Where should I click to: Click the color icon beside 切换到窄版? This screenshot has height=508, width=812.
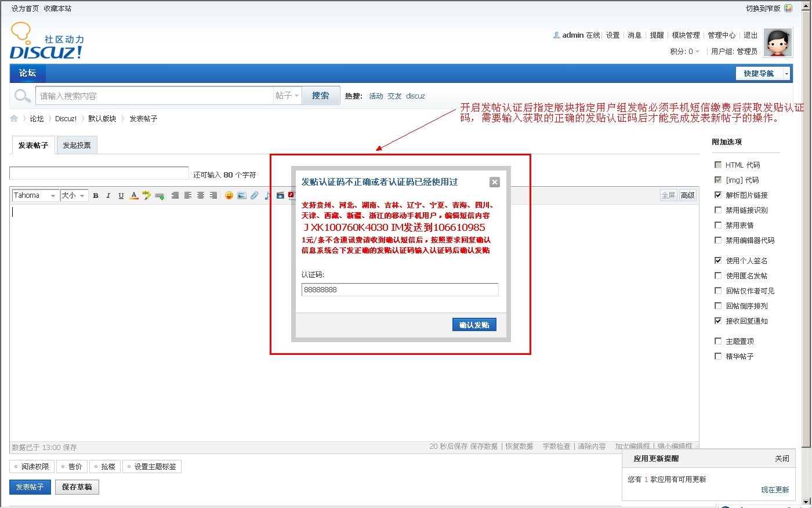coord(788,8)
